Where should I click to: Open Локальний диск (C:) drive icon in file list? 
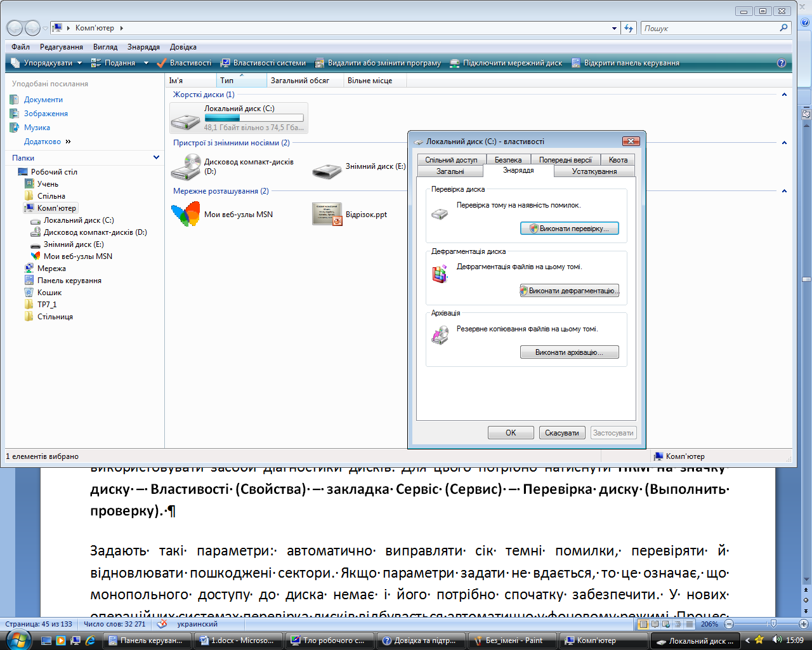pyautogui.click(x=186, y=118)
